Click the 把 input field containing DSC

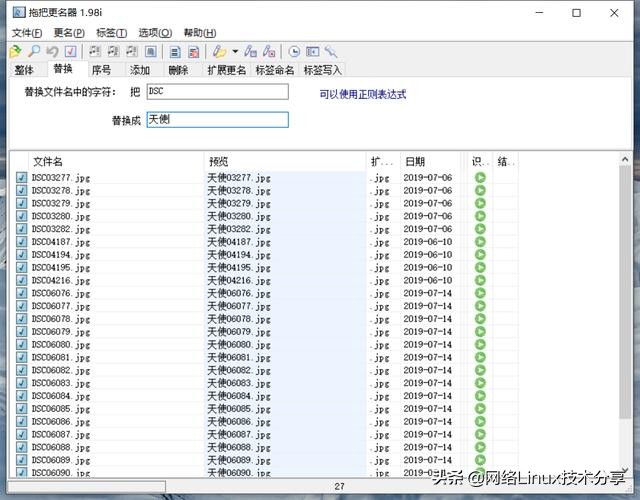click(218, 91)
